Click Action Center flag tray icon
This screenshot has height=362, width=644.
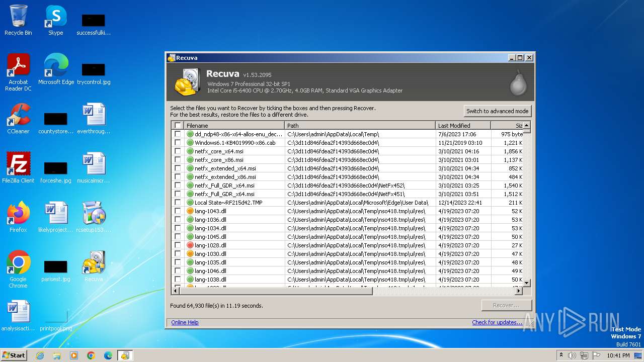pyautogui.click(x=596, y=355)
